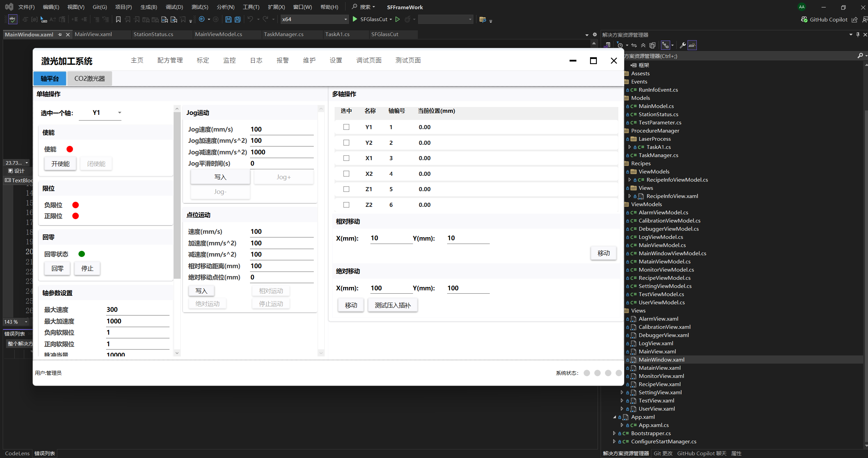Click the GitHub Copilot icon

(804, 19)
